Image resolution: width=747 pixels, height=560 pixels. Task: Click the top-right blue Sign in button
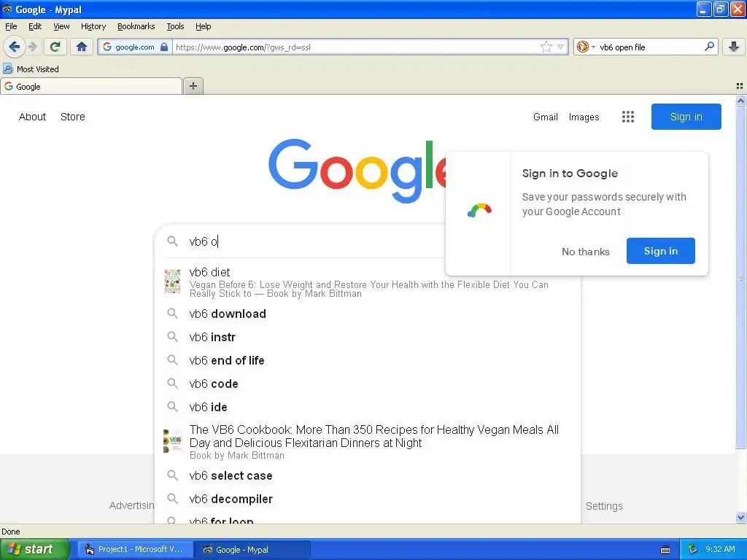(686, 117)
